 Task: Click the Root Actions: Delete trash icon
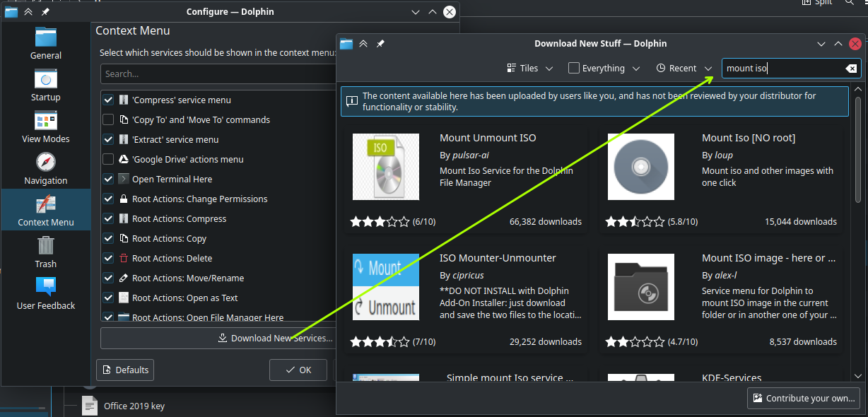[124, 259]
